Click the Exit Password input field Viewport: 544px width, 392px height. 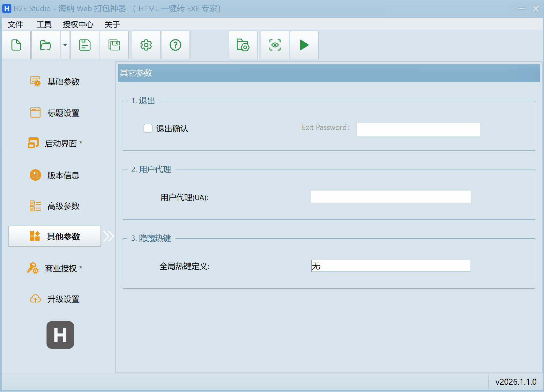(418, 129)
